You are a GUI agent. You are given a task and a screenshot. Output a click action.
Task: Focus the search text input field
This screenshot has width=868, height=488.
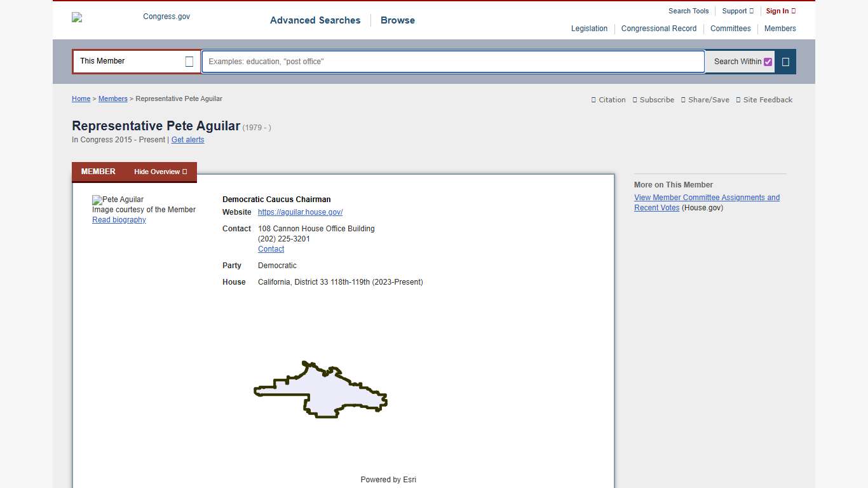452,62
